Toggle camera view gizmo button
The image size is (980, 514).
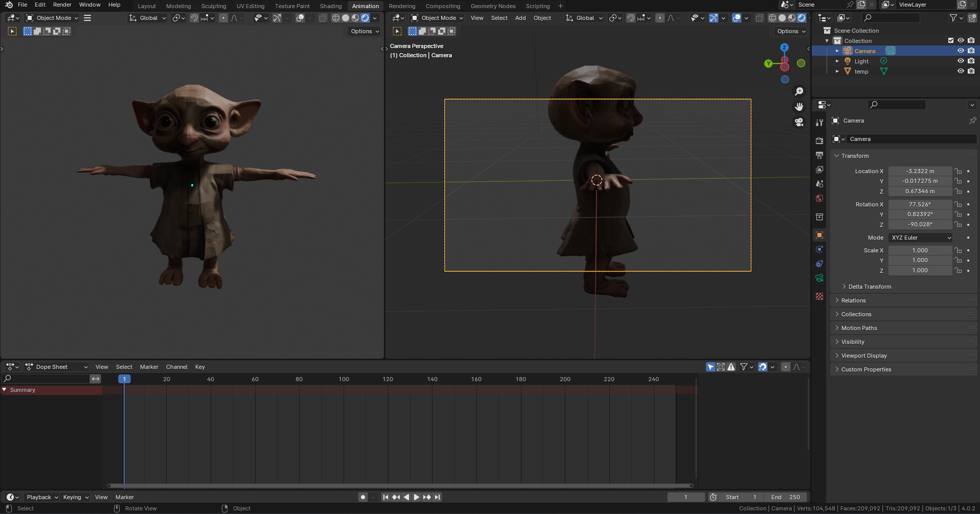pos(799,122)
